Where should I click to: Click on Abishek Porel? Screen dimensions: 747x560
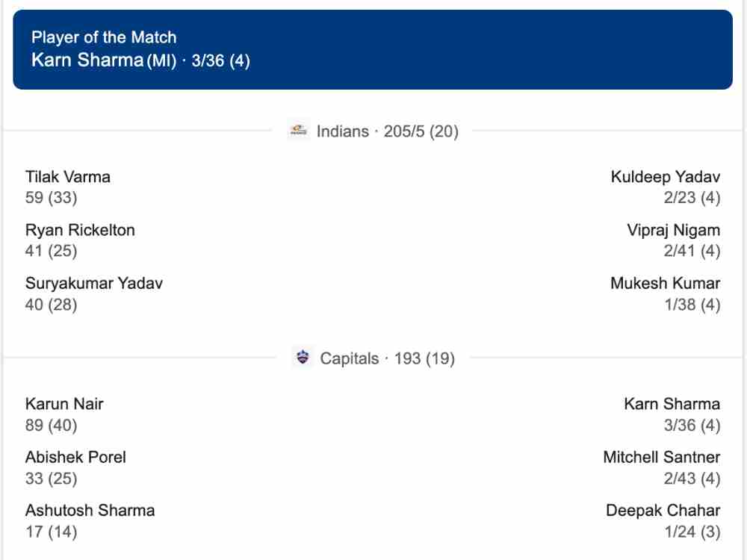click(75, 457)
